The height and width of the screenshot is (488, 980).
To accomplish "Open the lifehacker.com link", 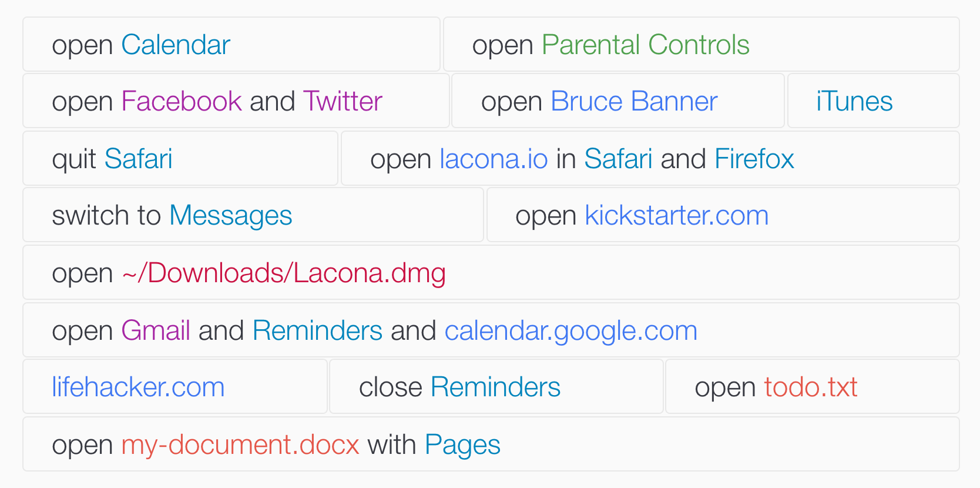I will (x=138, y=387).
